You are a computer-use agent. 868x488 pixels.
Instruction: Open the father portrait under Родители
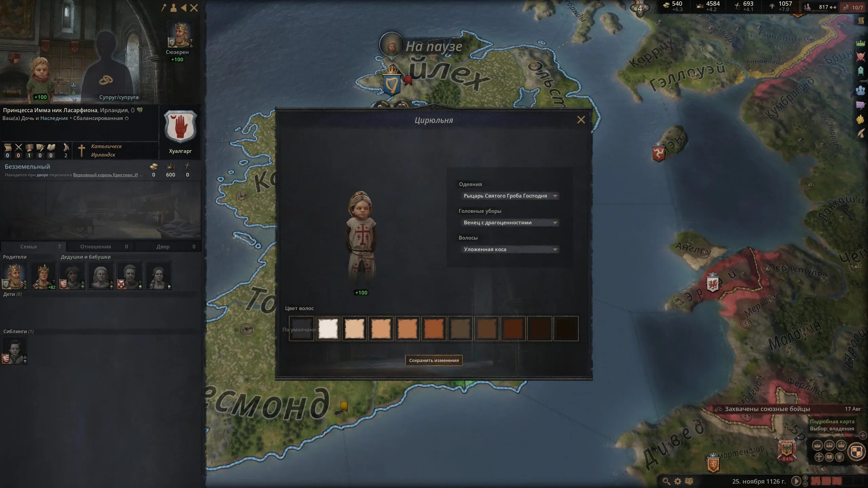(x=14, y=275)
